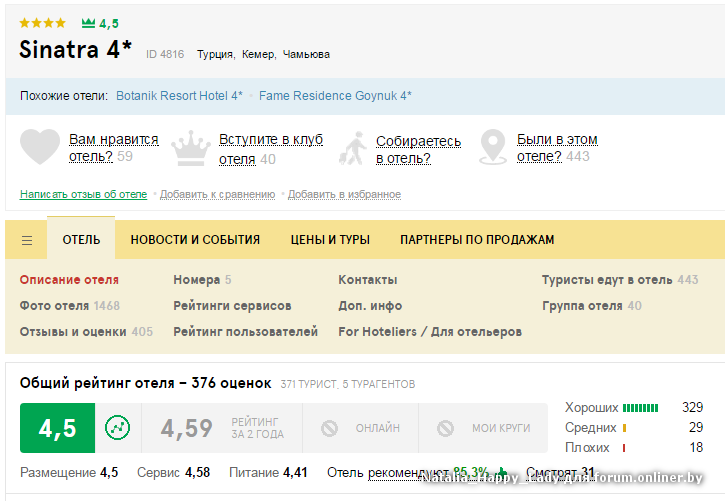Open 'Рейтинг пользователей' section
Screen dimensions: 725x501
pos(246,332)
